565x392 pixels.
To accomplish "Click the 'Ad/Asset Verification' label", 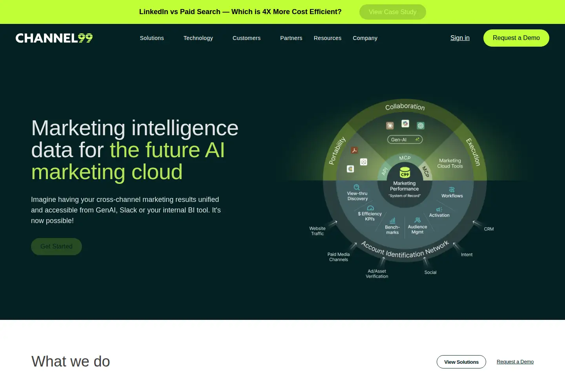I will pyautogui.click(x=377, y=274).
